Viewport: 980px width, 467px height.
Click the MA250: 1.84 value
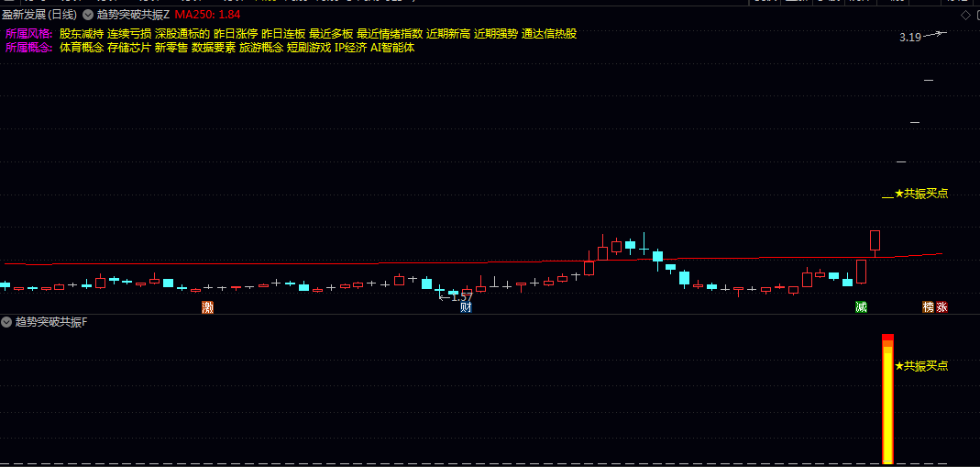pos(207,14)
